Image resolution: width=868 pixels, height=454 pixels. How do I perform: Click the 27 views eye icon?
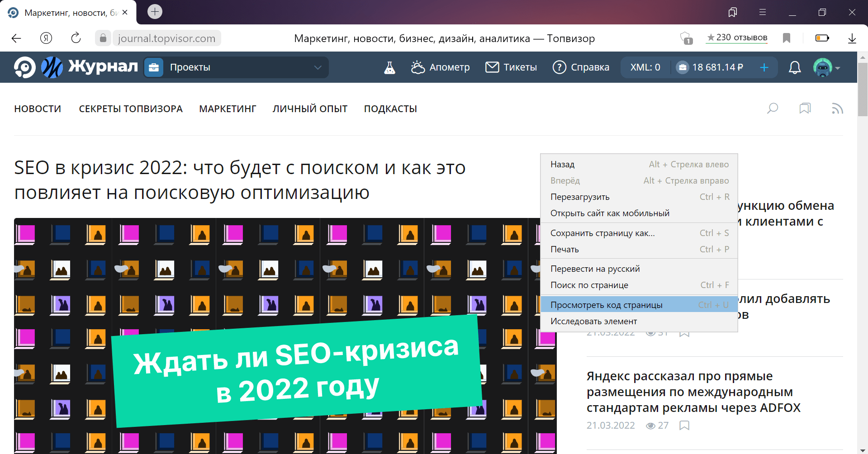(x=651, y=426)
